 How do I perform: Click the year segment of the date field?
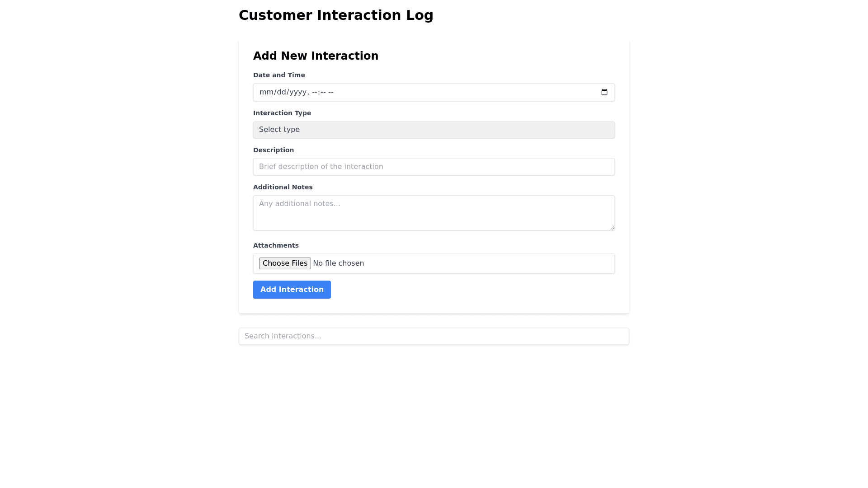(x=297, y=92)
